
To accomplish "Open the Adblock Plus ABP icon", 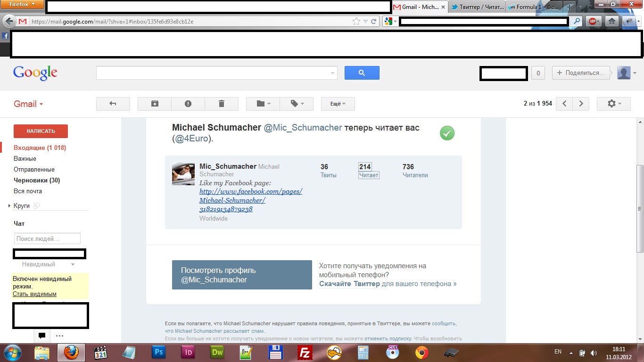I will point(594,21).
